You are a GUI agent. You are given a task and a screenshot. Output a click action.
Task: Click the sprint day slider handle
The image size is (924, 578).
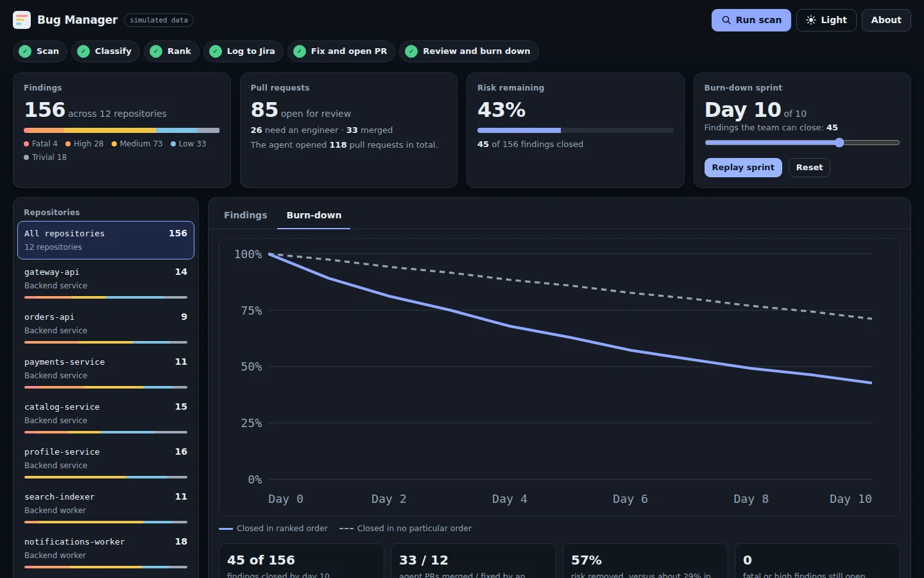(x=839, y=143)
